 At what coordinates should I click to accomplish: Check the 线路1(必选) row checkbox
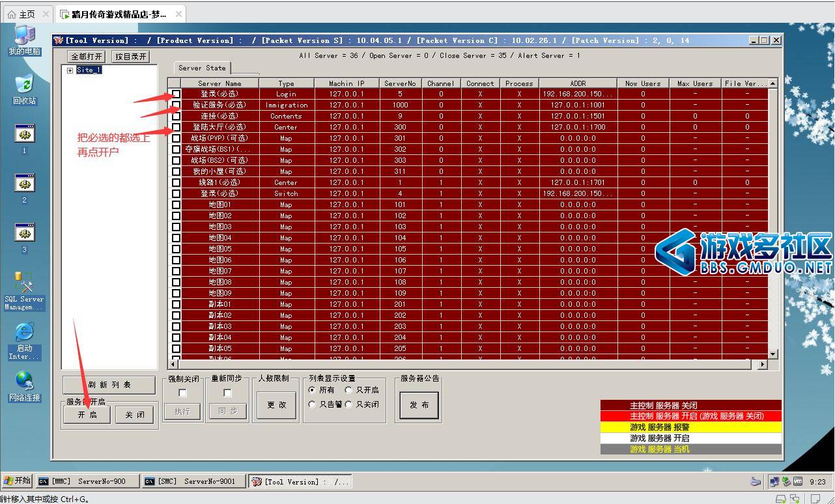[176, 182]
